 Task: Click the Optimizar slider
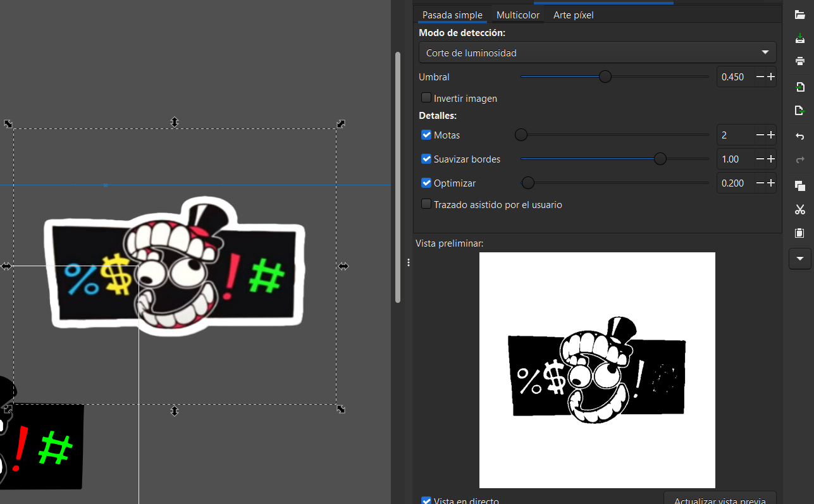coord(614,183)
